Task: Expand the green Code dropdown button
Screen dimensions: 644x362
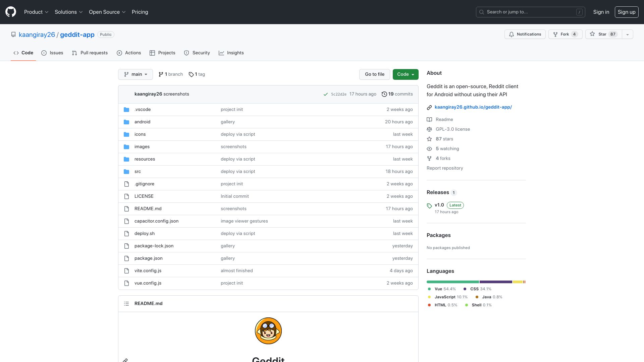Action: 406,74
